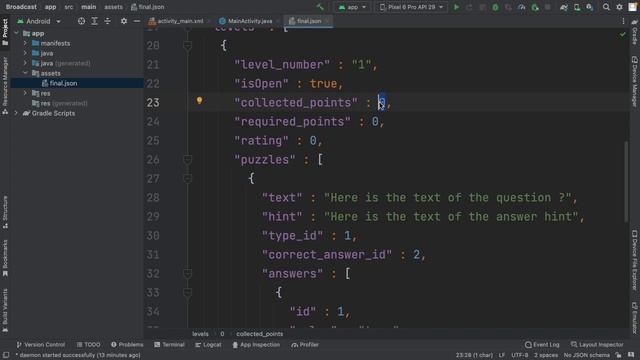Open the Android project view dropdown

pos(39,21)
